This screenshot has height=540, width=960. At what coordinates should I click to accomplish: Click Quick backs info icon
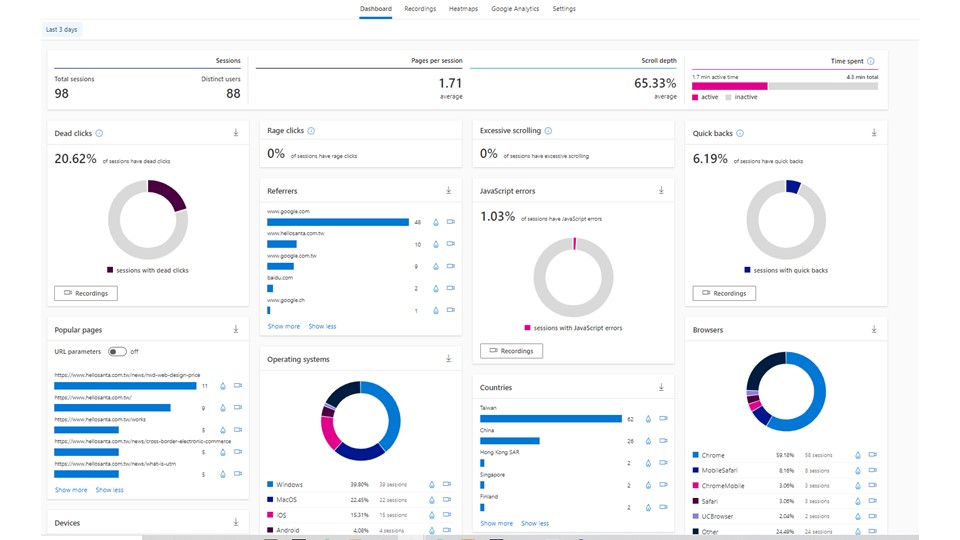(740, 133)
